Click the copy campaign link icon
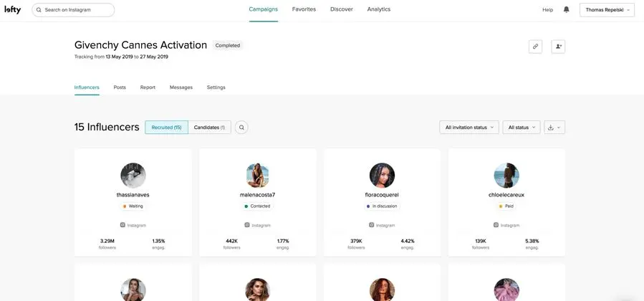The height and width of the screenshot is (301, 644). pyautogui.click(x=535, y=46)
